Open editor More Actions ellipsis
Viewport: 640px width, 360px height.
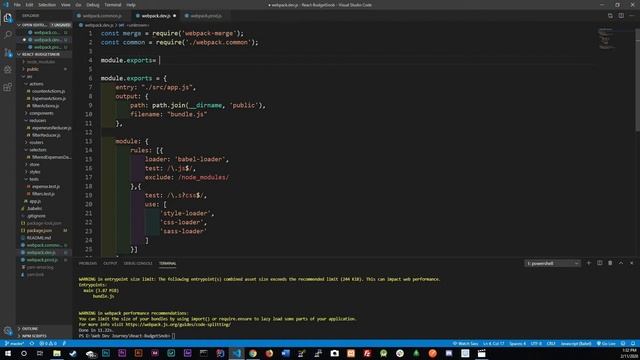point(632,16)
